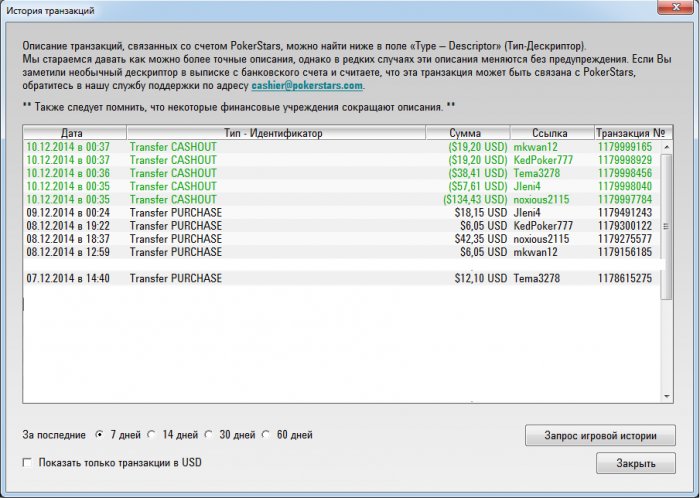Screen dimensions: 700x498
Task: Sort by Тип - Идентификатор column header
Action: pyautogui.click(x=276, y=133)
